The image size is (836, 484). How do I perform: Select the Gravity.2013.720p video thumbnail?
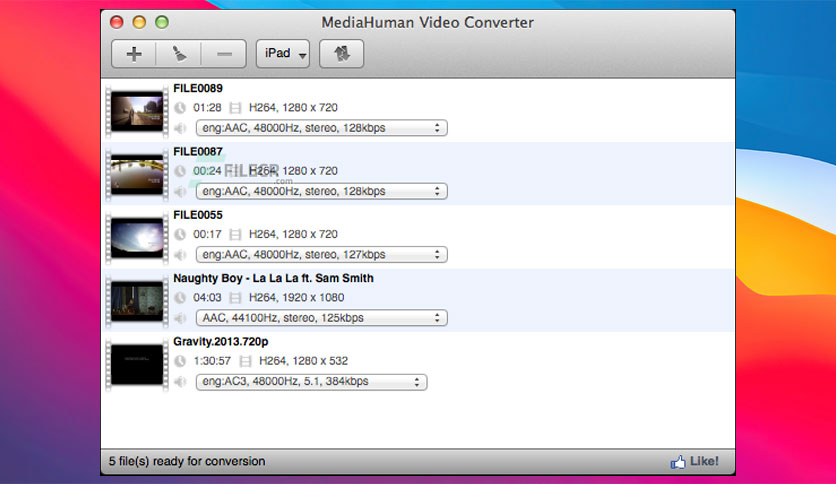click(137, 365)
